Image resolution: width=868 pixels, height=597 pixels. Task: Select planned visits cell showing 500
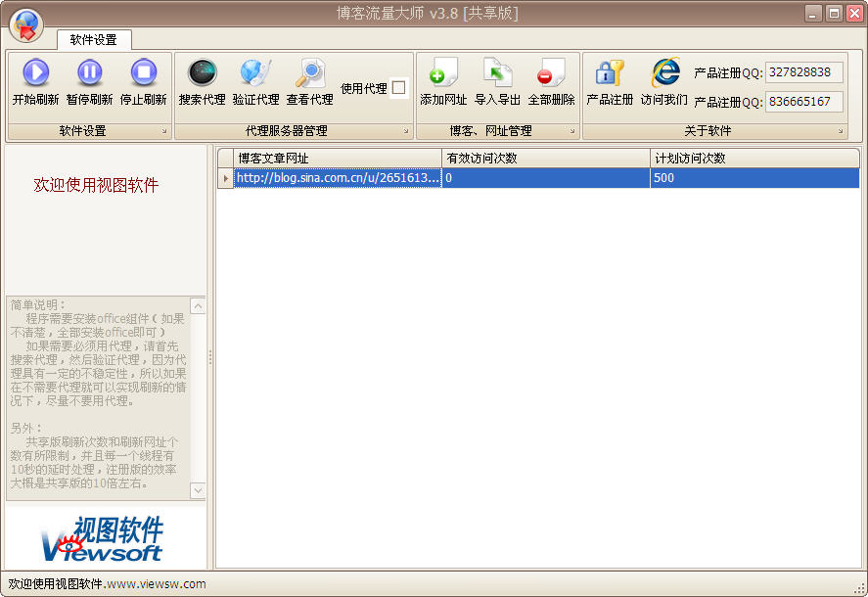click(755, 178)
